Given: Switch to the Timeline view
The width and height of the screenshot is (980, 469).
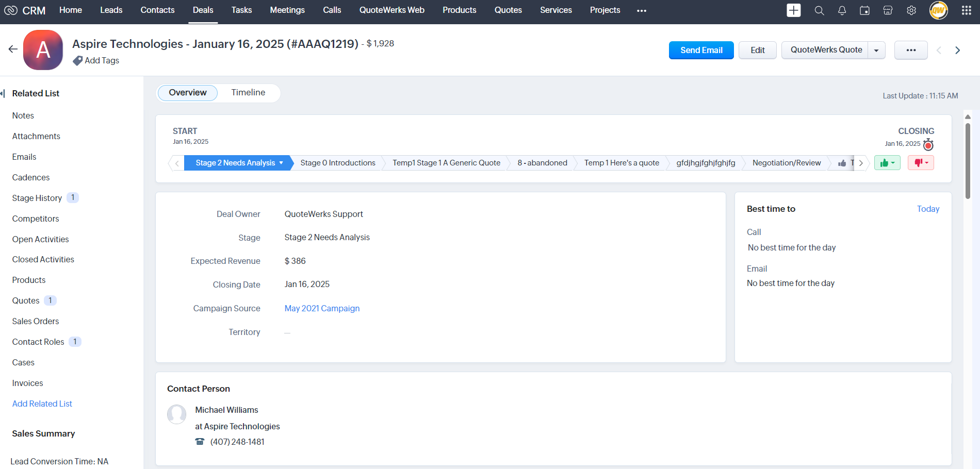Looking at the screenshot, I should (248, 93).
